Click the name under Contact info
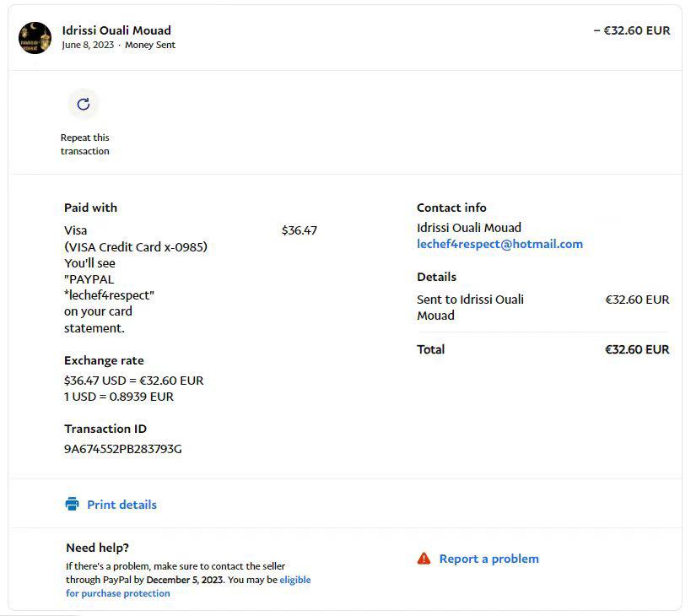Viewport: 691px width, 616px height. point(469,228)
